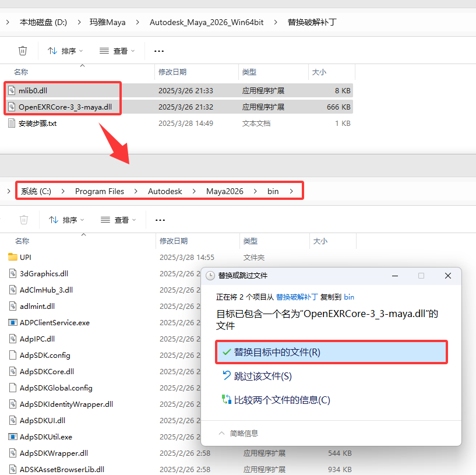Select AdpSDKGlobal.config file

[56, 388]
